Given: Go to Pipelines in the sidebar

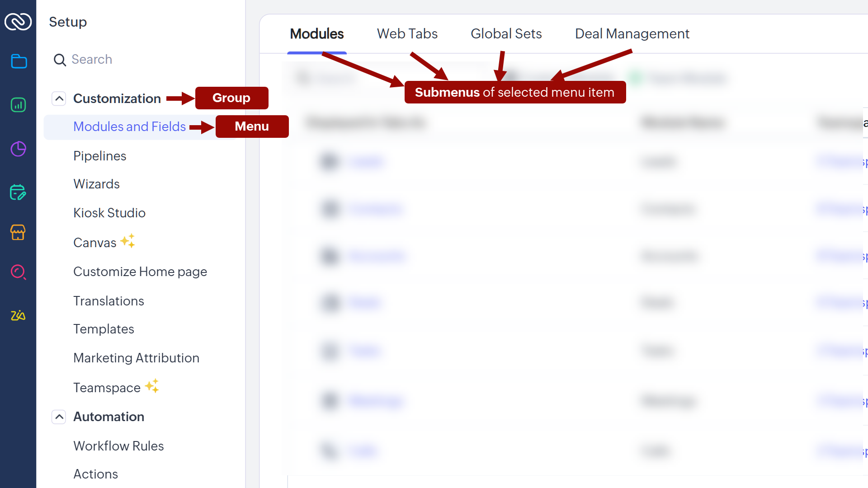Looking at the screenshot, I should point(99,156).
